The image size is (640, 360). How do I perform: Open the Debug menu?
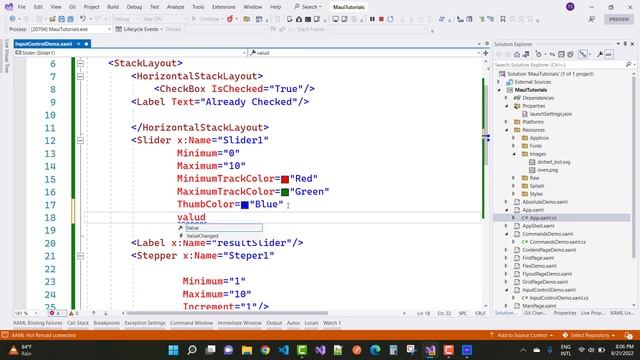coord(134,7)
